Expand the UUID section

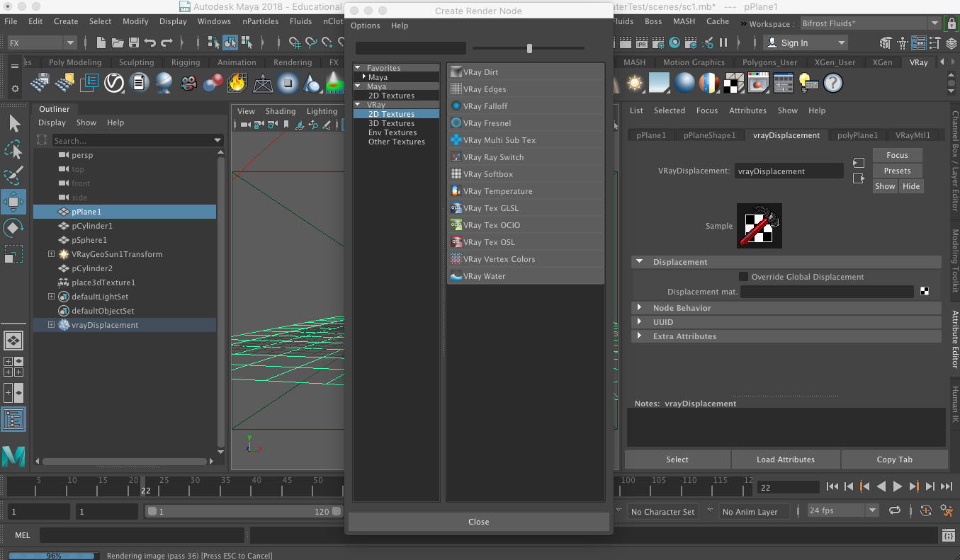[x=639, y=322]
